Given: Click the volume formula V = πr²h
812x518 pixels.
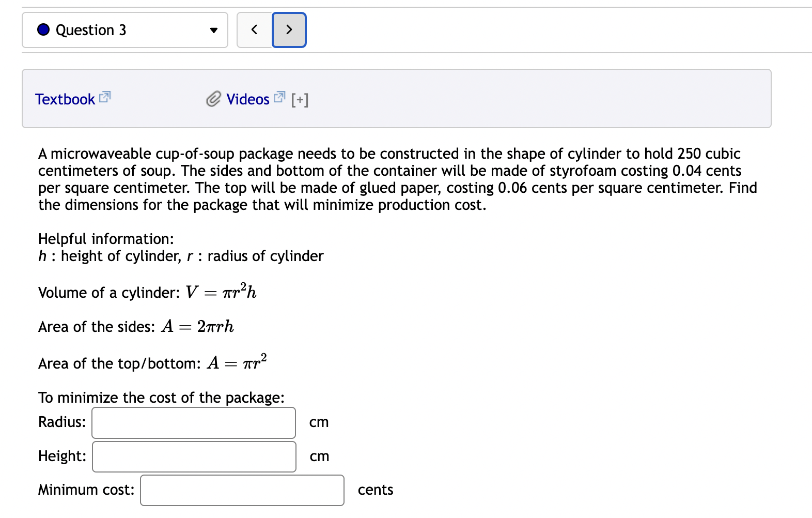Looking at the screenshot, I should (x=221, y=292).
